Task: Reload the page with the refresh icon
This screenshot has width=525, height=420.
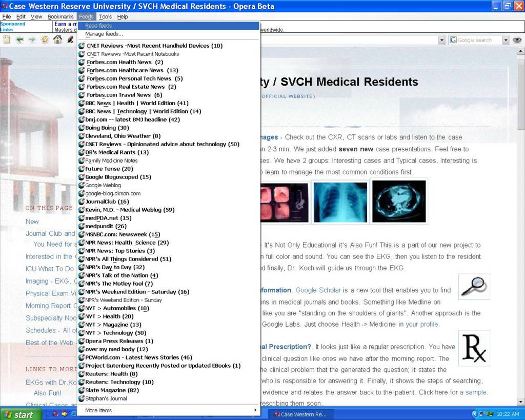Action: coord(45,39)
